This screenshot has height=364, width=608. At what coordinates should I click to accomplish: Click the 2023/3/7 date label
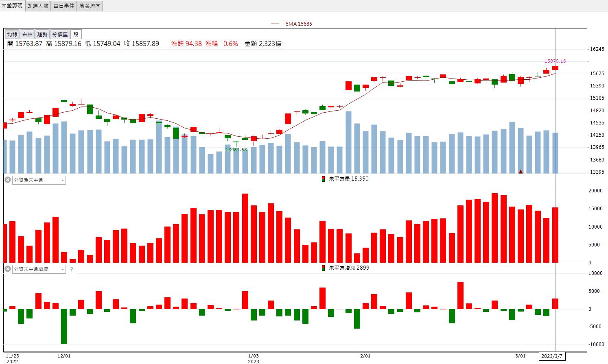(552, 356)
